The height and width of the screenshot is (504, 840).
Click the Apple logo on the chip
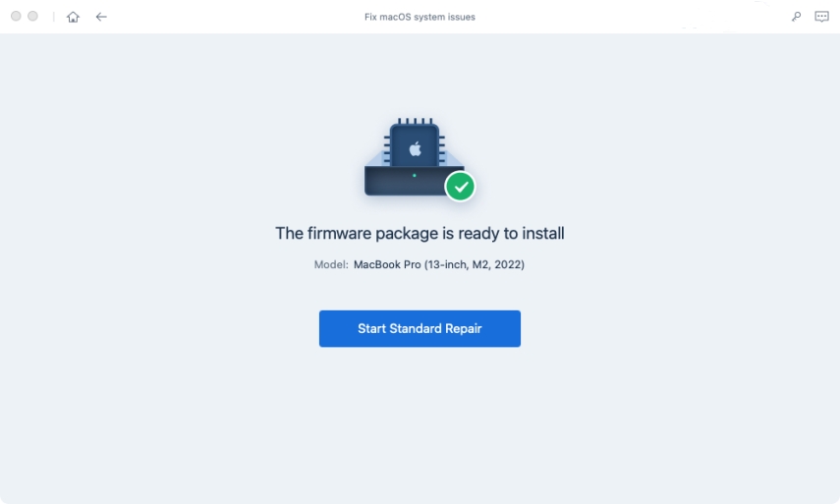pos(416,148)
